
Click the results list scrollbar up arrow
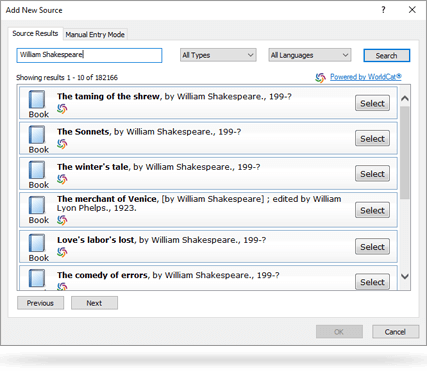tap(405, 99)
